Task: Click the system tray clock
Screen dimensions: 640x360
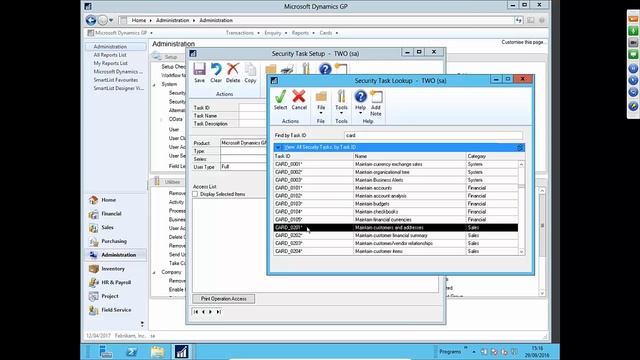Action: [537, 352]
